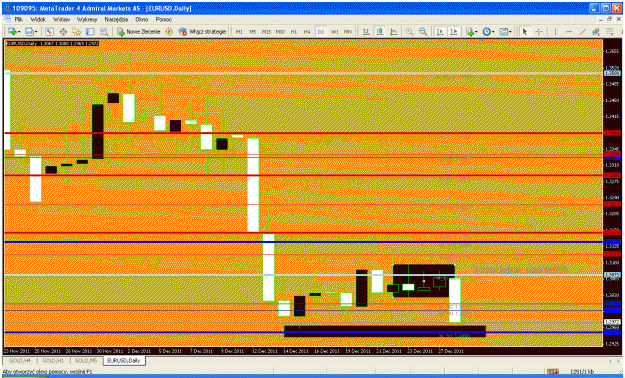625x378 pixels.
Task: Select the equidistant channel tool
Action: 596,32
